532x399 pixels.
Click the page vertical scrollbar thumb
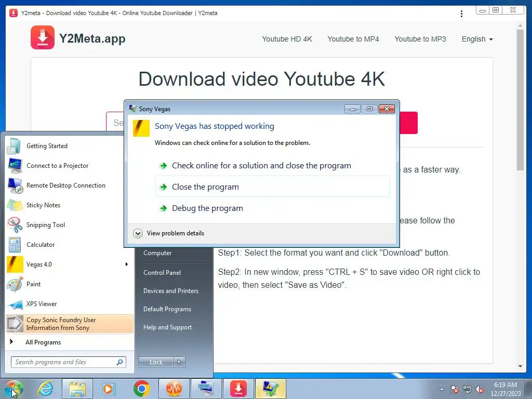(x=520, y=100)
